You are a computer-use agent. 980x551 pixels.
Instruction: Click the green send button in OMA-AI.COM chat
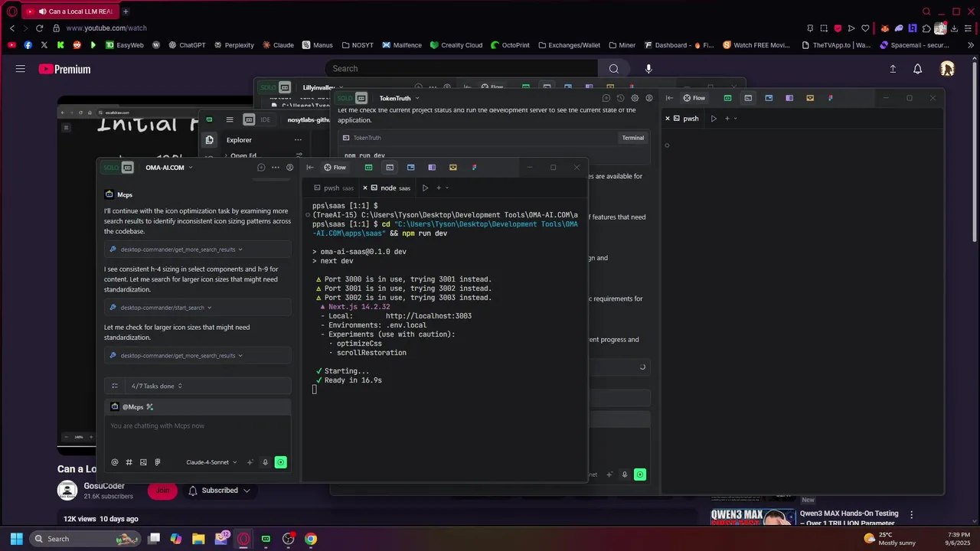point(281,462)
